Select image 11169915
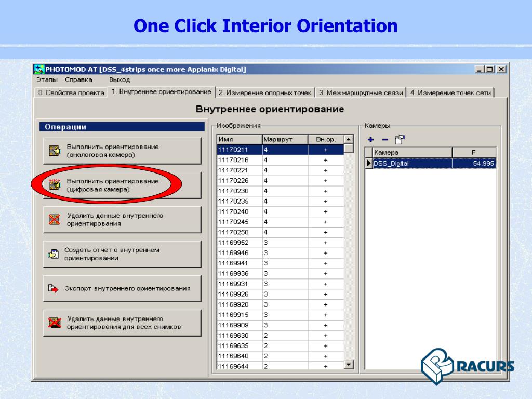The height and width of the screenshot is (399, 532). (280, 315)
